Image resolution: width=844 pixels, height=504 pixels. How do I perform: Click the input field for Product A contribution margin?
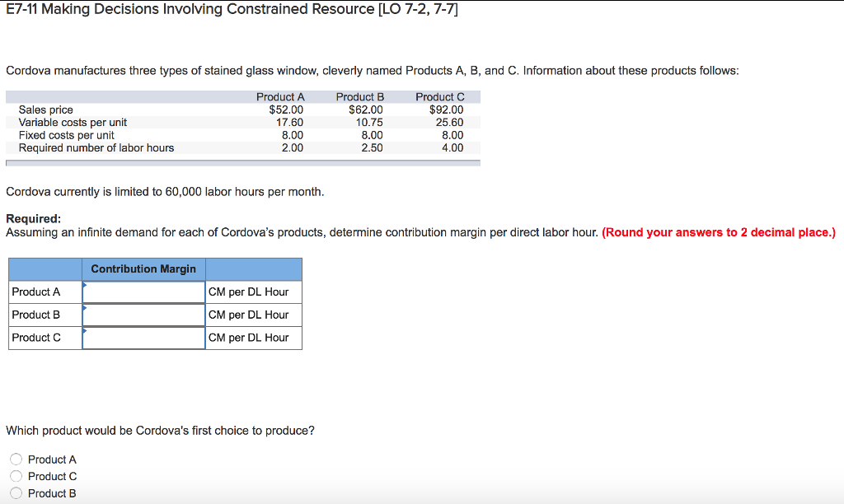pyautogui.click(x=143, y=292)
